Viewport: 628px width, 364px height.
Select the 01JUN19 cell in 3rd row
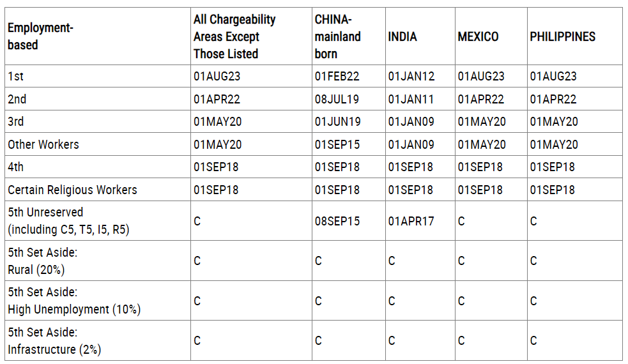click(337, 121)
